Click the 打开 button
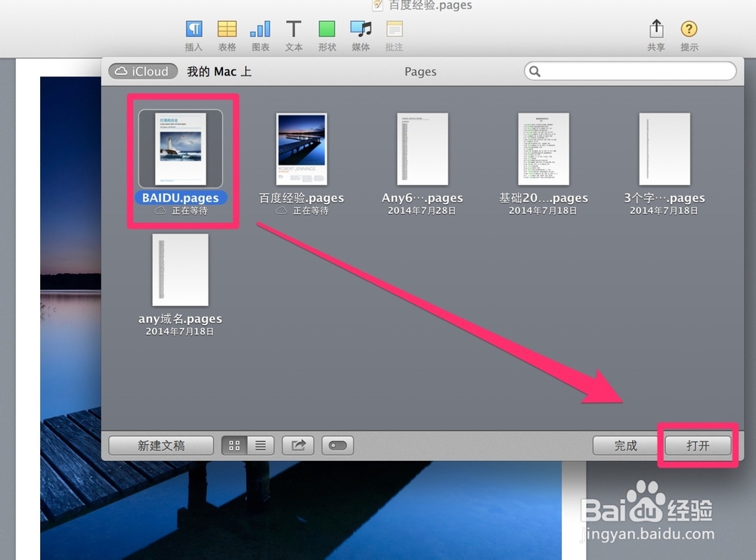 tap(698, 445)
